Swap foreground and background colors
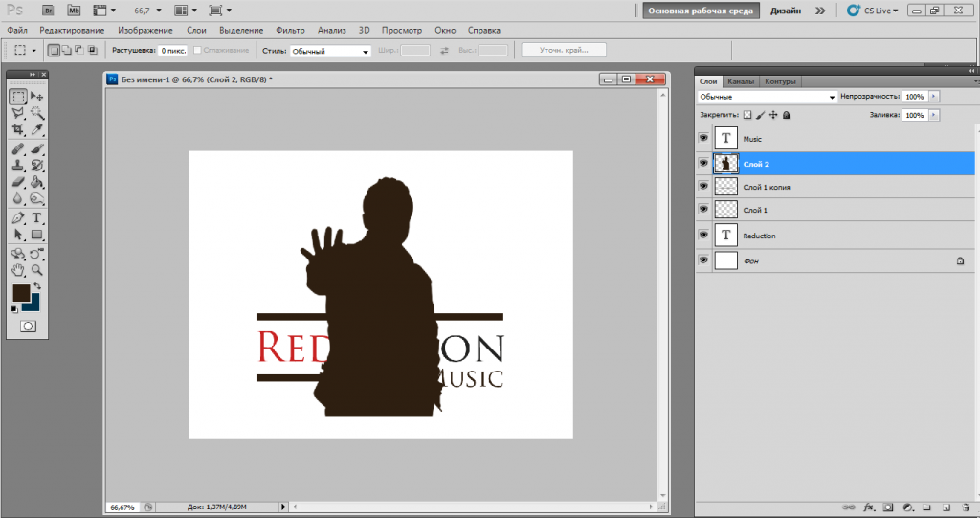 [x=37, y=286]
